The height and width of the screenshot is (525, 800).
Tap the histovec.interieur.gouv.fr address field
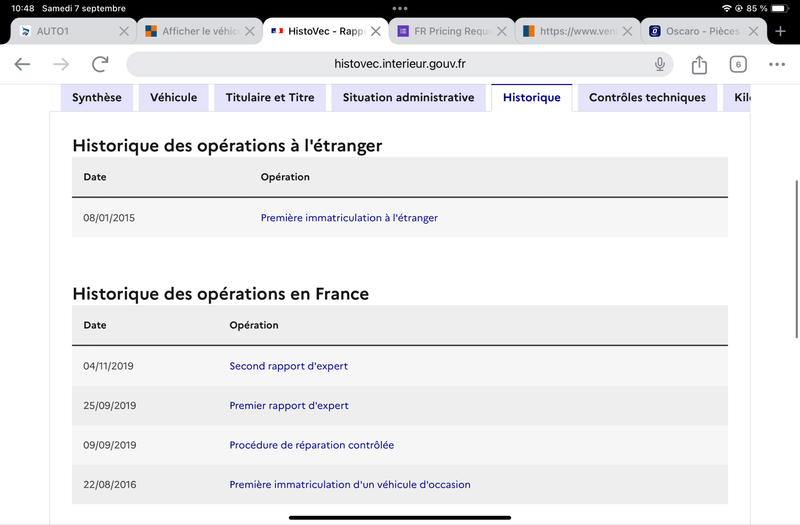point(400,64)
